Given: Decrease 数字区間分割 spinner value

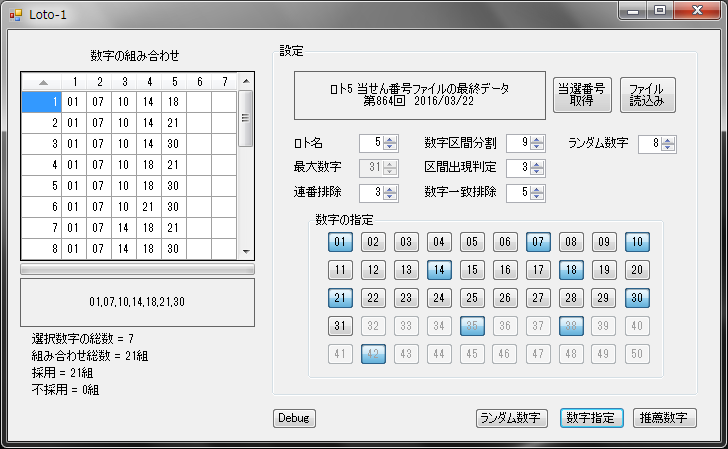Looking at the screenshot, I should [537, 147].
